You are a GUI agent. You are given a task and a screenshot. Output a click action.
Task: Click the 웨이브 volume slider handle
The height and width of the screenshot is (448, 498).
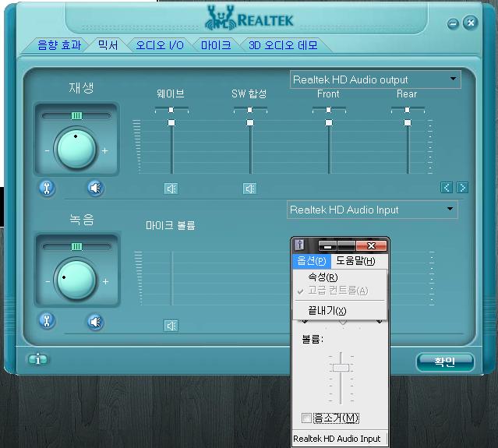pyautogui.click(x=171, y=122)
